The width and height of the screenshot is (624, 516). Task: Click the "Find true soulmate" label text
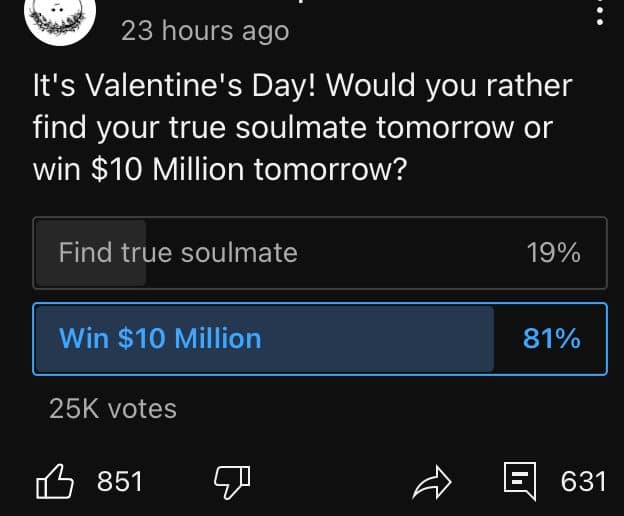pos(178,252)
